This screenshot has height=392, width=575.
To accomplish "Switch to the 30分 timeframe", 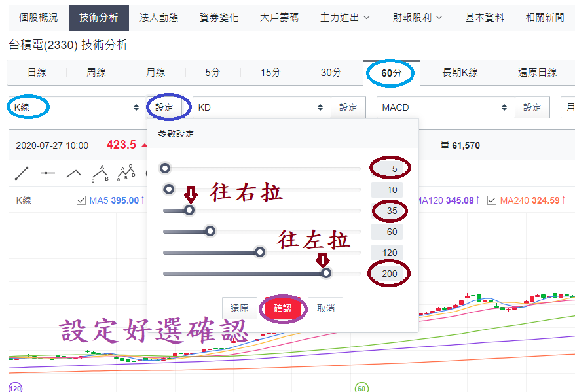I will pos(331,73).
